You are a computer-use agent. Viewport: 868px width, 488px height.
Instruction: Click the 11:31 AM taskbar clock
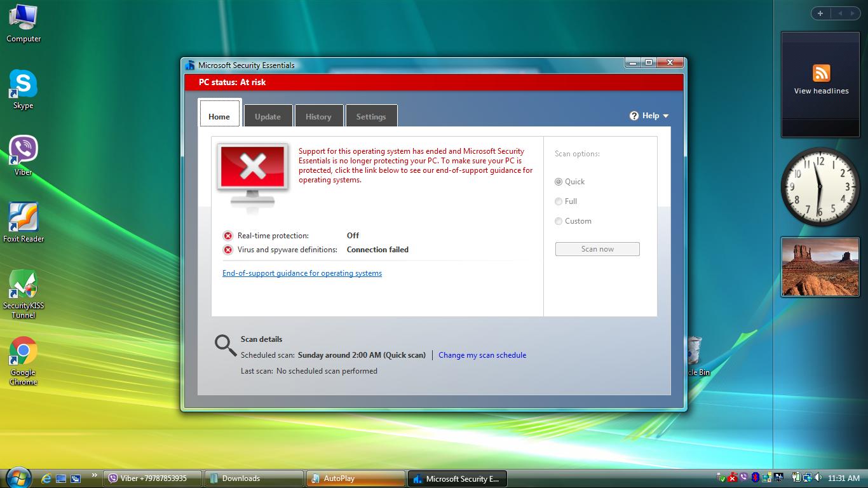[x=844, y=478]
